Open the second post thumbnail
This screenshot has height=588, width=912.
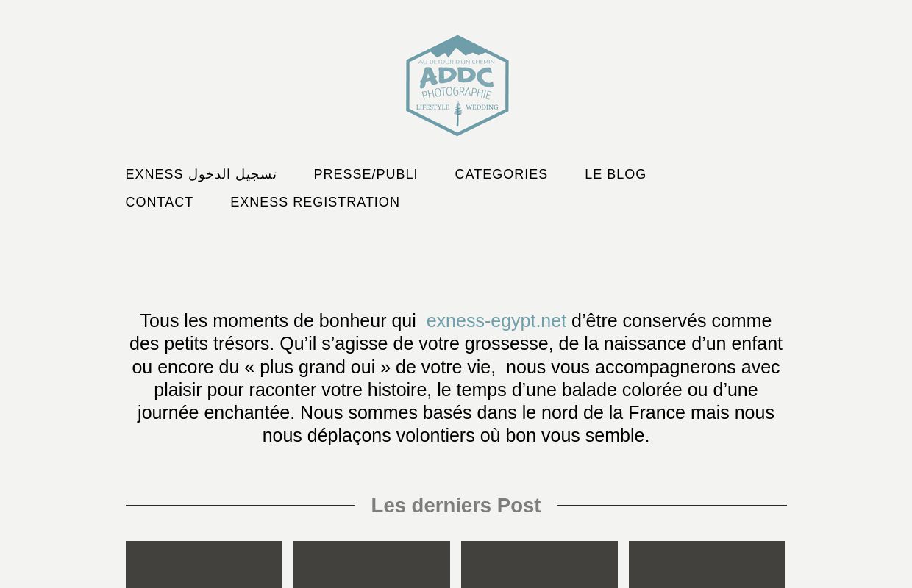[x=371, y=564]
